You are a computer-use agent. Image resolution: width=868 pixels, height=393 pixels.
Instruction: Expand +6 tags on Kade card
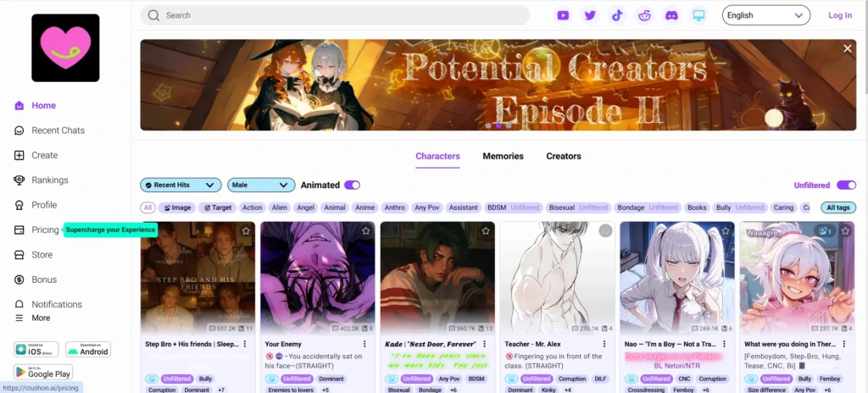453,390
